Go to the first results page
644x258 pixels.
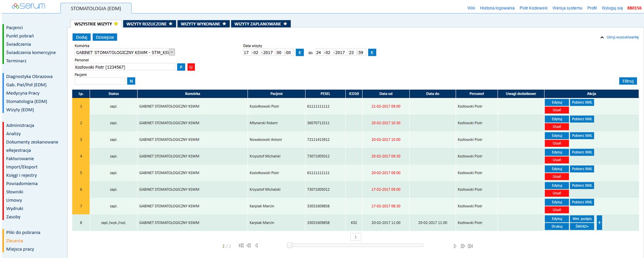point(241,246)
